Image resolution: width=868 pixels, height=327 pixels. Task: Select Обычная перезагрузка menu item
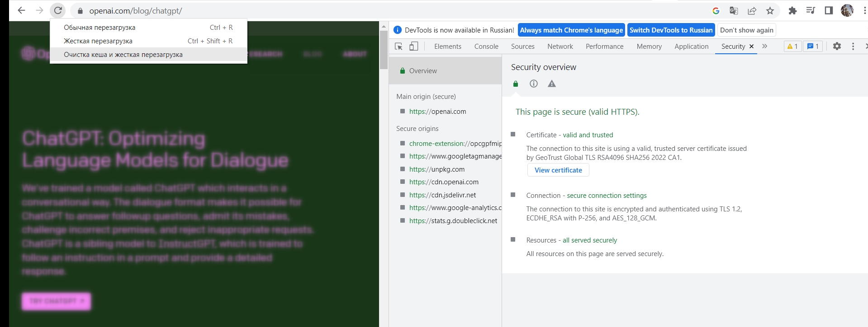click(148, 28)
